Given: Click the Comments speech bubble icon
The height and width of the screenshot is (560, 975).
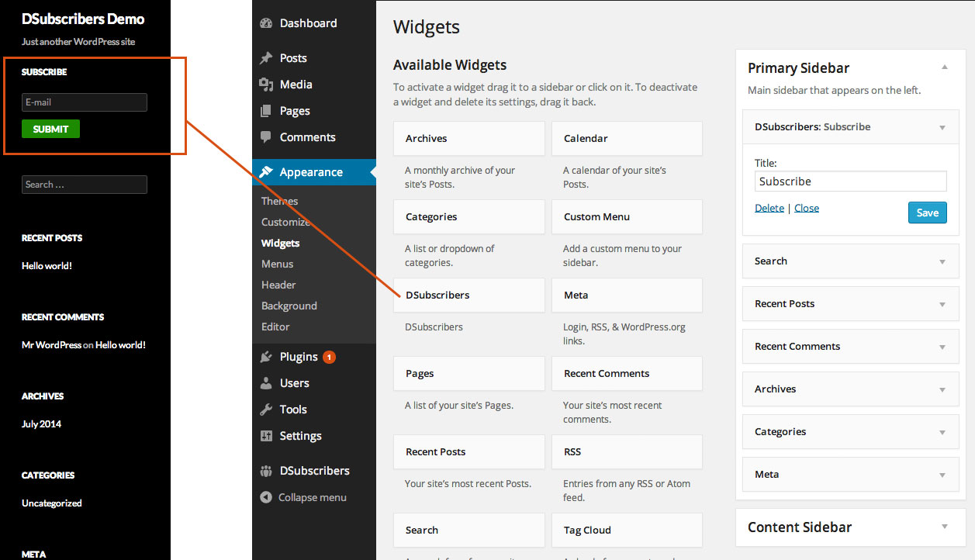Looking at the screenshot, I should [266, 137].
